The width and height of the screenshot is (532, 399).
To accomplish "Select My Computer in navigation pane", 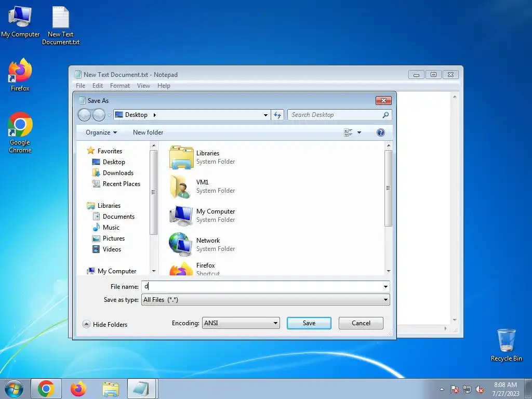I will 117,271.
